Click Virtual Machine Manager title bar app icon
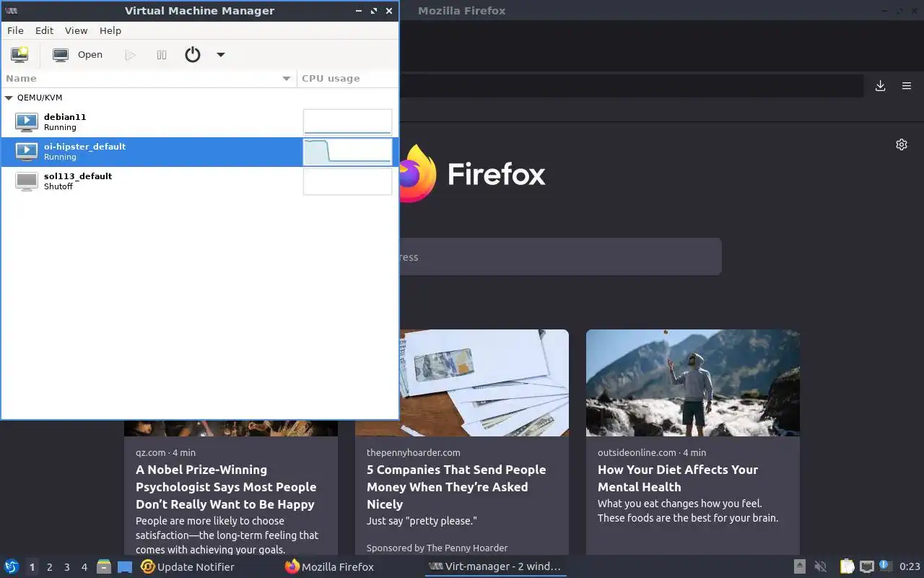Image resolution: width=924 pixels, height=578 pixels. coord(11,11)
